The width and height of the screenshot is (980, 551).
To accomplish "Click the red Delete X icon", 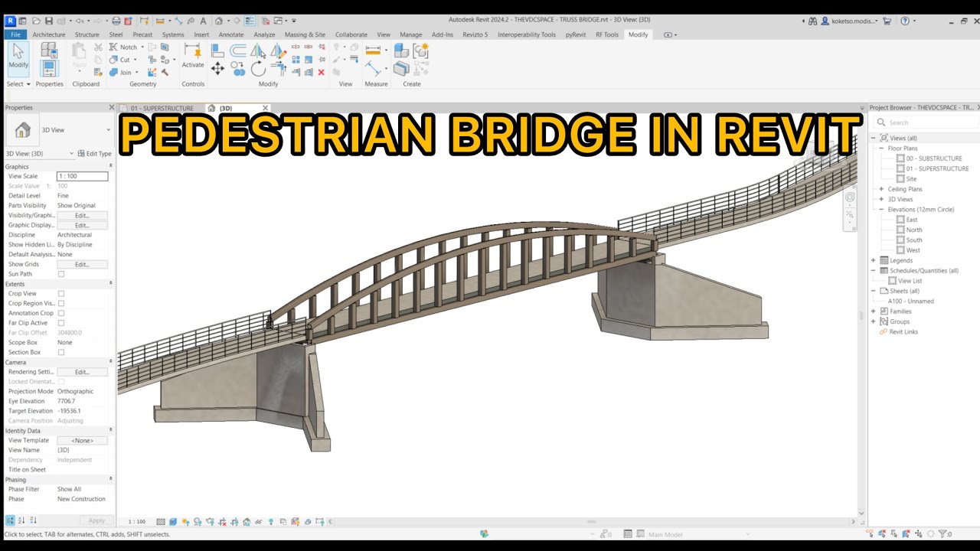I will click(321, 72).
